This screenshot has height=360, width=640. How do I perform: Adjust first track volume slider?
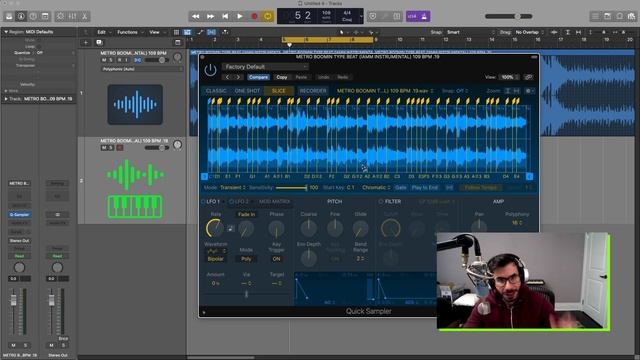point(156,60)
